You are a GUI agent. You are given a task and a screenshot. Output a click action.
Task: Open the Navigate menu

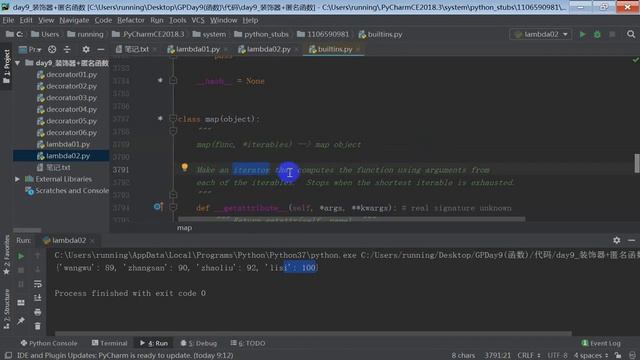click(x=74, y=20)
